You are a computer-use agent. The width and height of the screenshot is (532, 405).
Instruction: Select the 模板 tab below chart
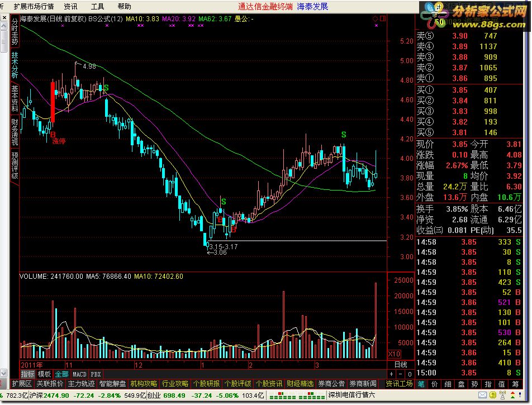tap(44, 374)
